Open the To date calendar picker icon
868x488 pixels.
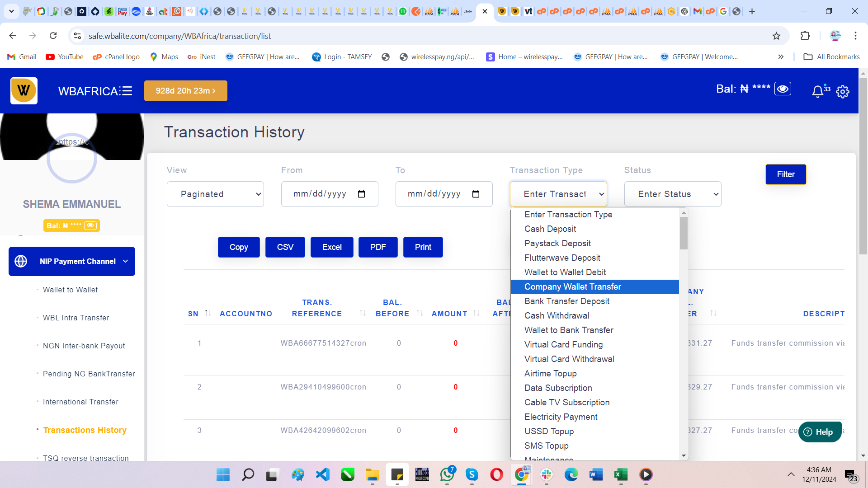coord(476,194)
